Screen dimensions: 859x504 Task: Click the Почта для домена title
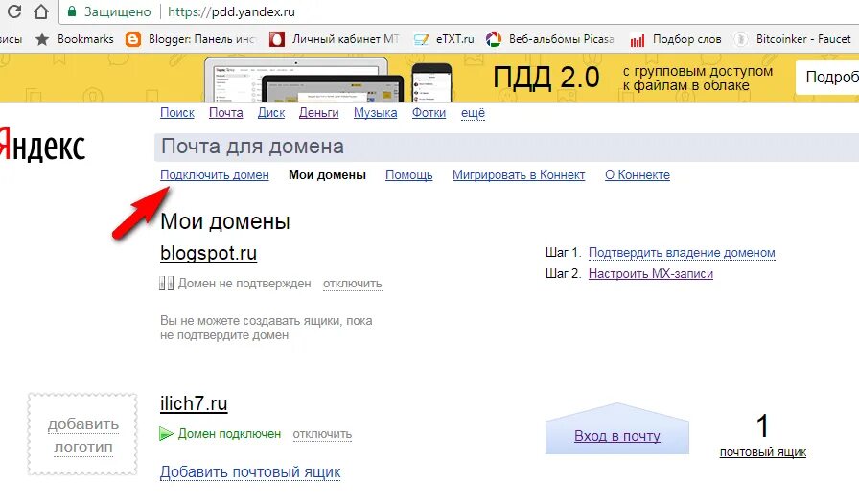(x=252, y=147)
